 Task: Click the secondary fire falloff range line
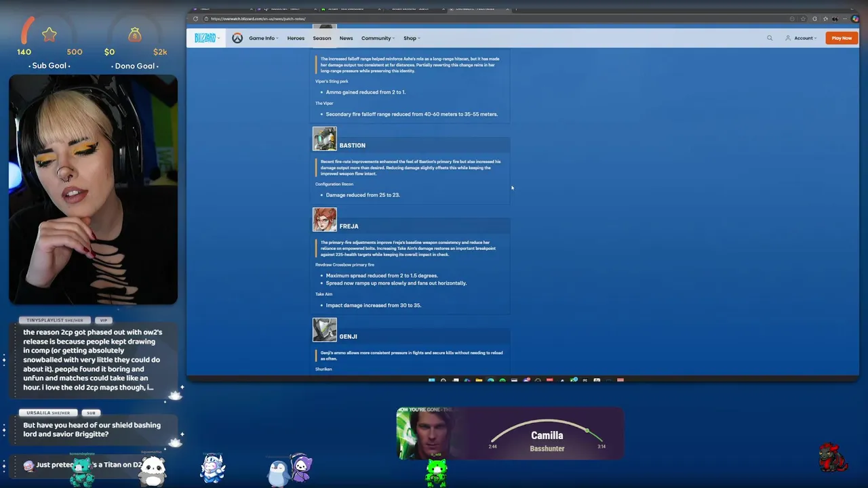[x=412, y=114]
